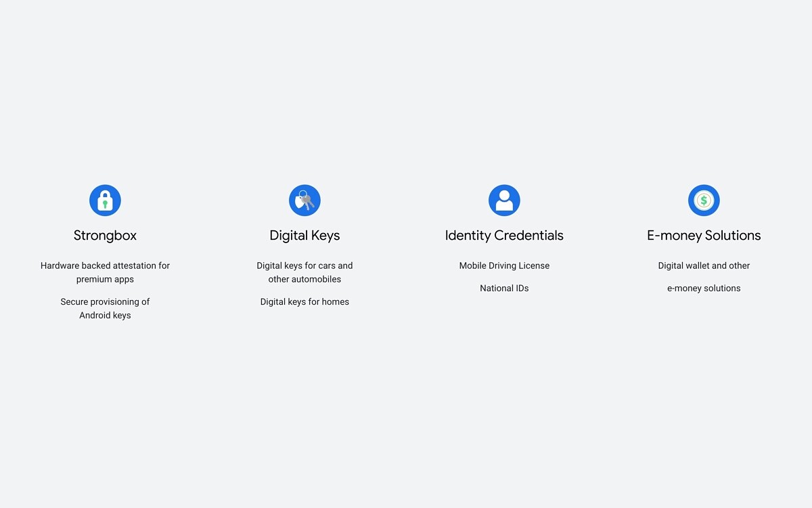Viewport: 812px width, 508px height.
Task: Click the 'Secure provisioning of' text line
Action: [105, 301]
